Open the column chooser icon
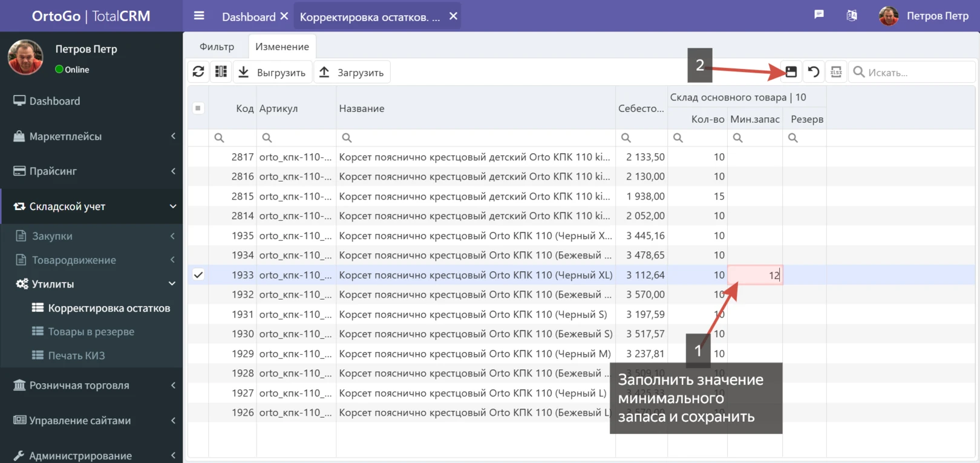980x463 pixels. click(221, 72)
